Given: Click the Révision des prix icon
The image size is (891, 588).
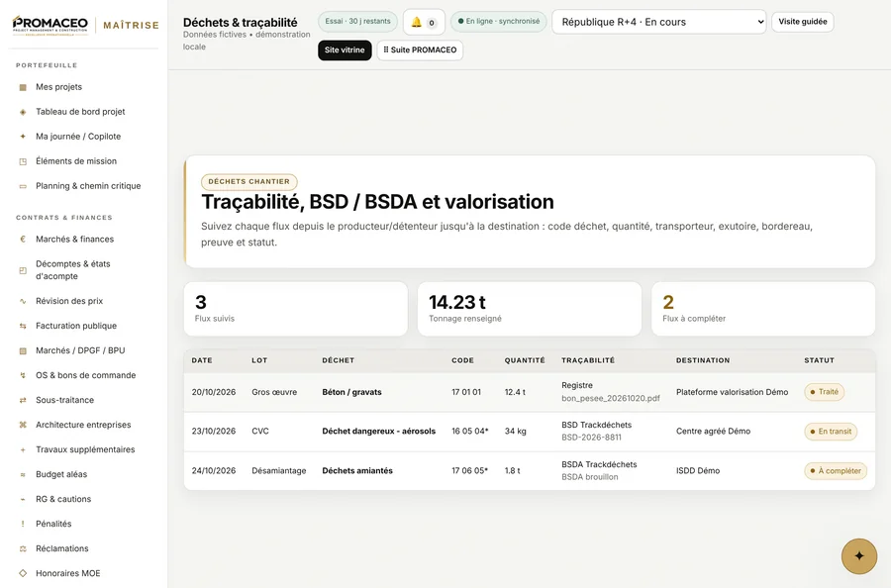Looking at the screenshot, I should [x=23, y=301].
